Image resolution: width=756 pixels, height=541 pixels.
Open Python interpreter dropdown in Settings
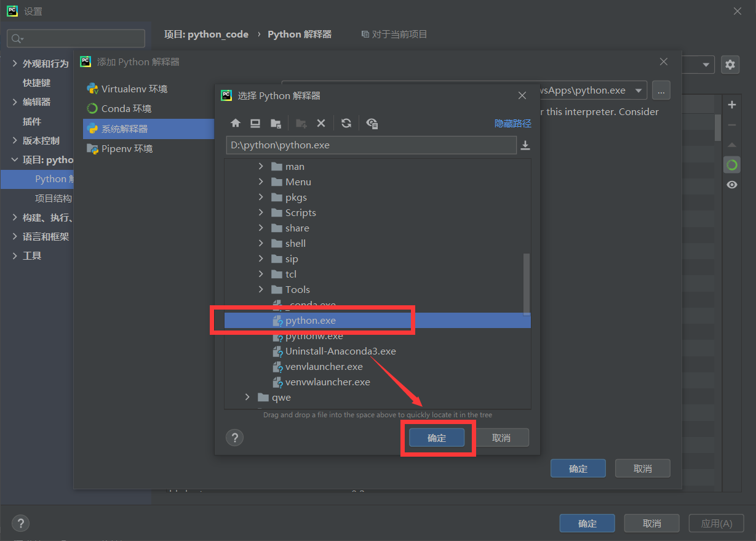coord(706,64)
